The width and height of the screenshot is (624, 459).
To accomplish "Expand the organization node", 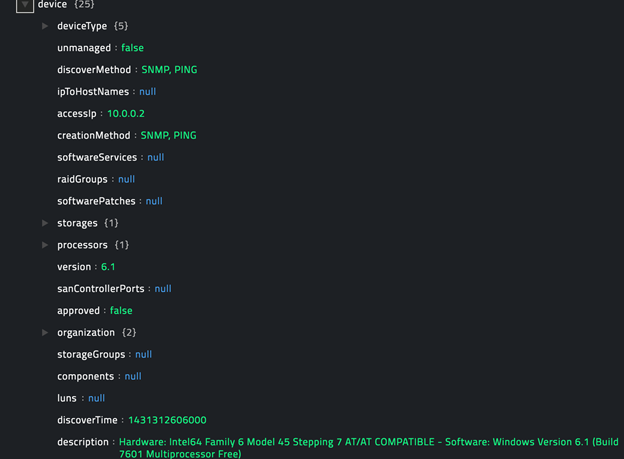I will (x=45, y=332).
